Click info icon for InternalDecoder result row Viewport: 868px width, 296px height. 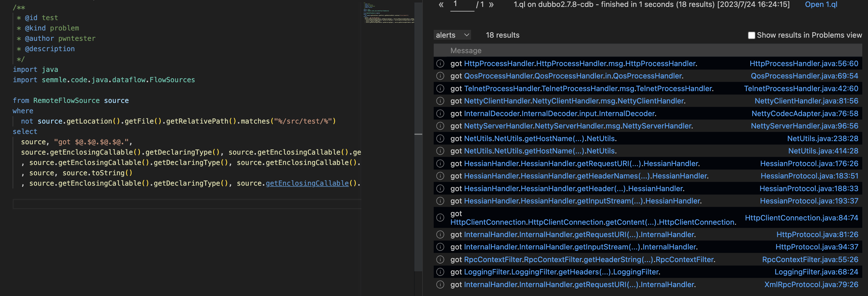440,113
